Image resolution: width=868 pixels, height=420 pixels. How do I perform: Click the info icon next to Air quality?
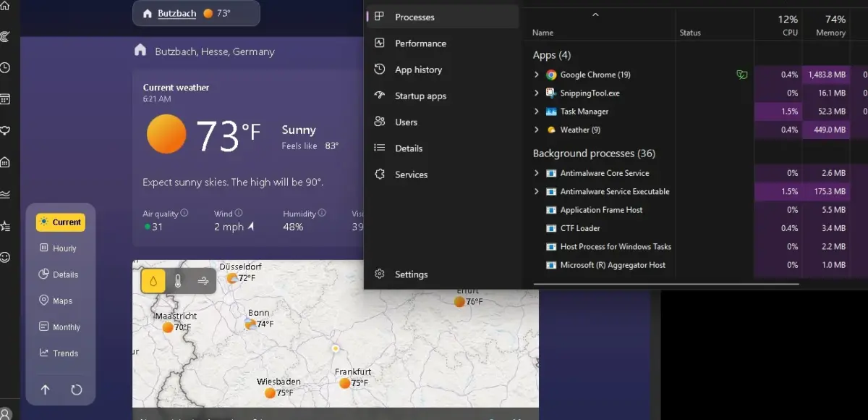(x=184, y=213)
